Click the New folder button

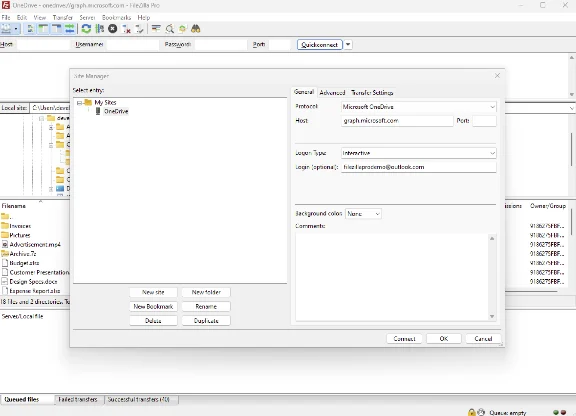[x=206, y=292]
